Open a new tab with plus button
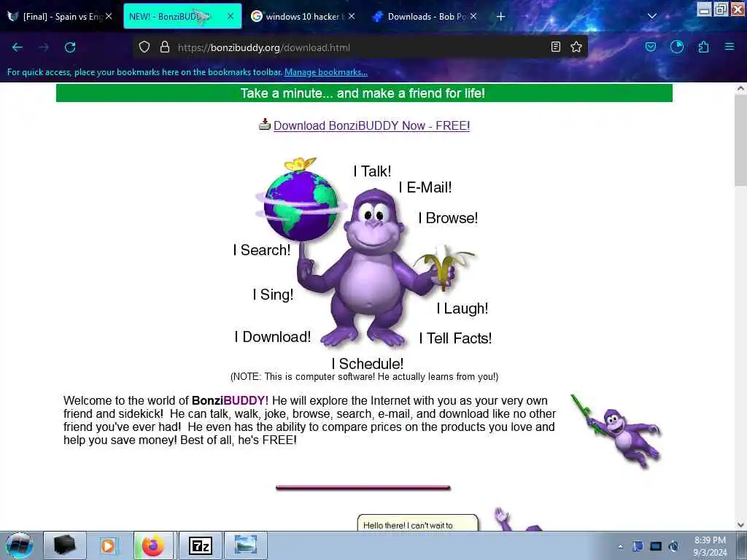 pos(500,17)
